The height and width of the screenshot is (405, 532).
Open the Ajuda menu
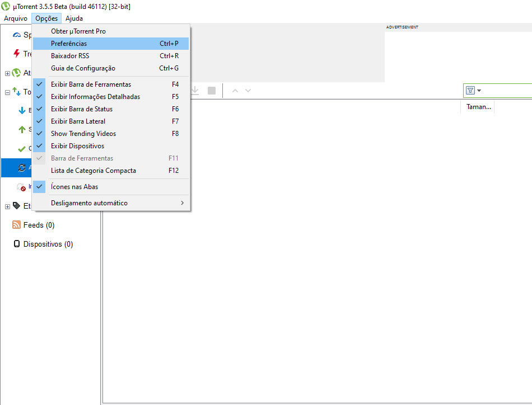(x=74, y=18)
